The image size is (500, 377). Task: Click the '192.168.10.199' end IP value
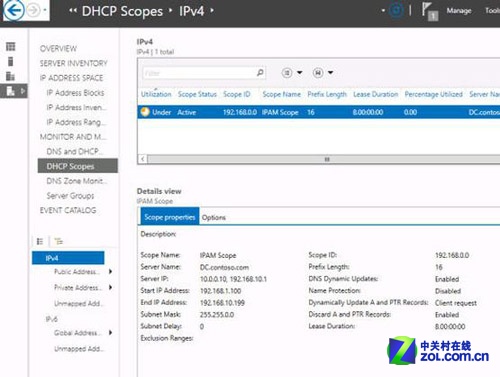tap(222, 303)
